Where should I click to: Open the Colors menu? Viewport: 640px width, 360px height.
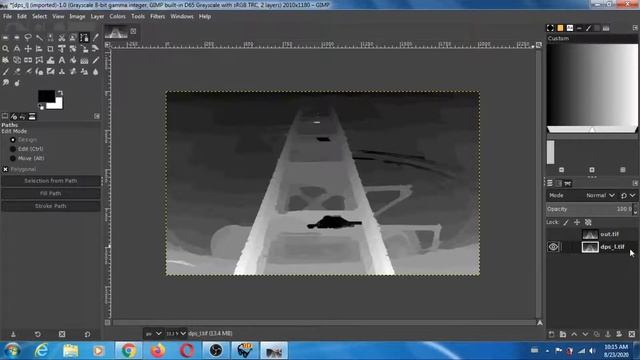118,17
